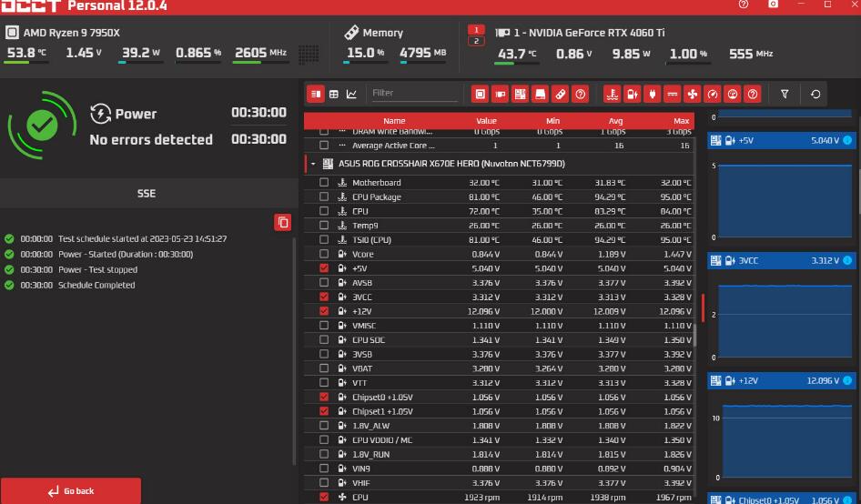Collapse the ASUS ROG CROSSHAIR X670E HERO group
This screenshot has width=861, height=504.
coord(313,164)
